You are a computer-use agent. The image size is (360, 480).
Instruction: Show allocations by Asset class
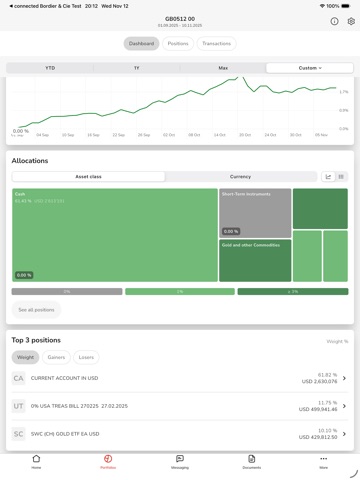(88, 177)
